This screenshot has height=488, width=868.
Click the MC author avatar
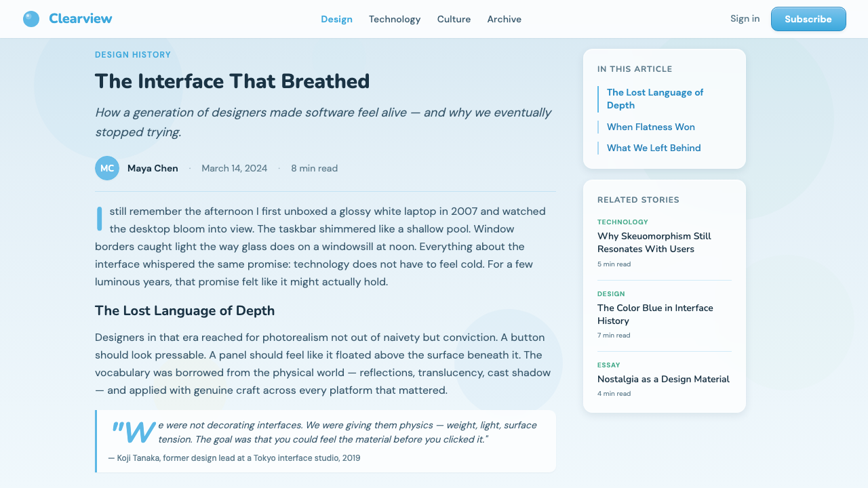107,168
